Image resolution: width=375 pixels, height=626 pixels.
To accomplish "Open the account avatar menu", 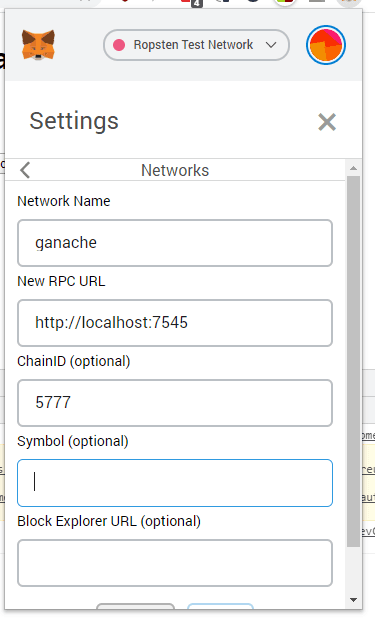I will point(326,45).
